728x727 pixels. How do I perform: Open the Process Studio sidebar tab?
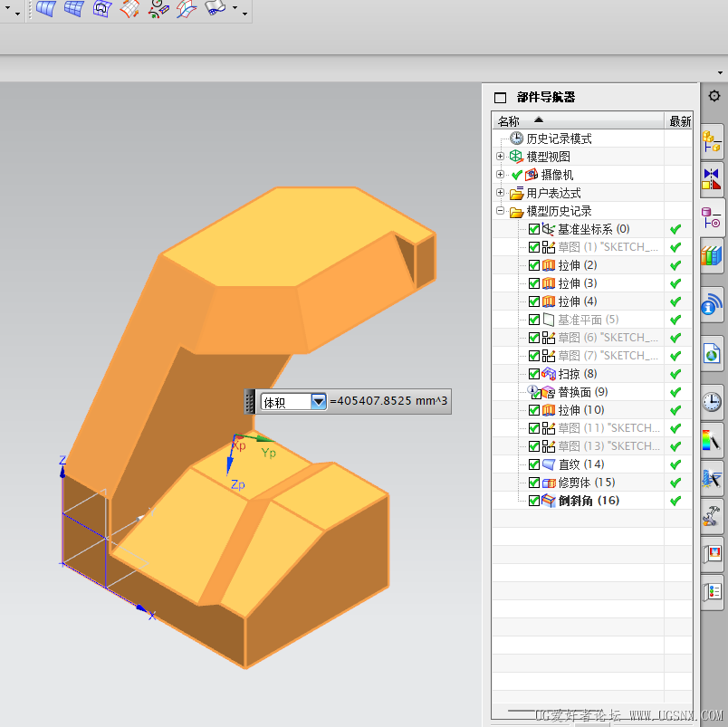(712, 479)
